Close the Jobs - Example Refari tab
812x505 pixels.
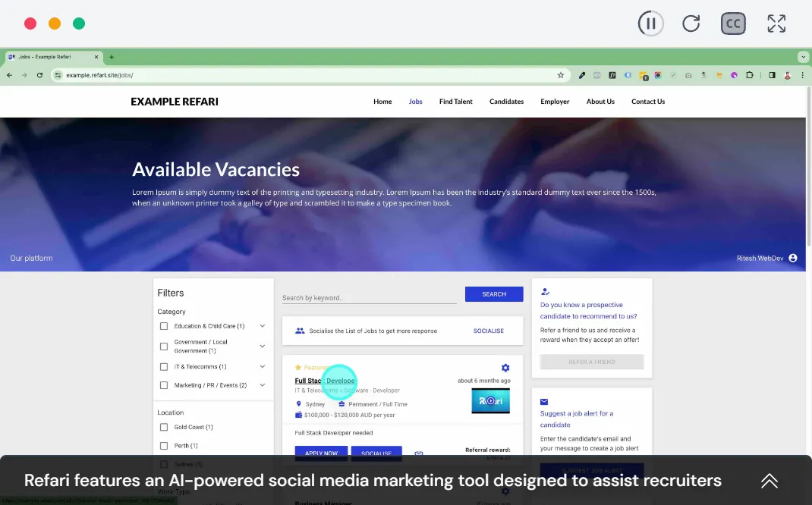point(96,57)
